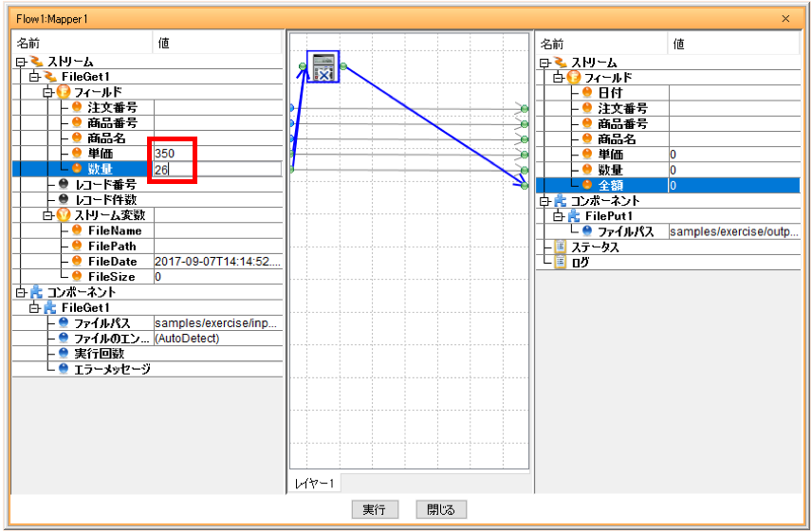Click the orange icon beside left 単価
Viewport: 812px width, 532px height.
[x=77, y=154]
